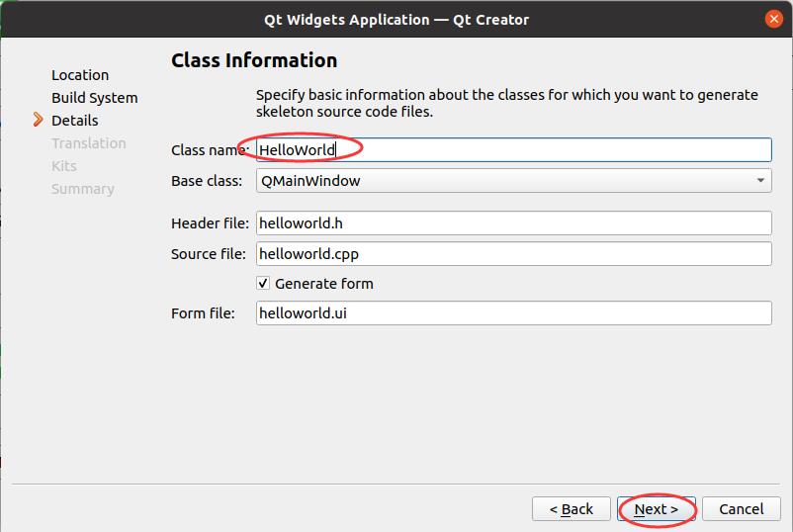Click the Header file input field

click(514, 223)
